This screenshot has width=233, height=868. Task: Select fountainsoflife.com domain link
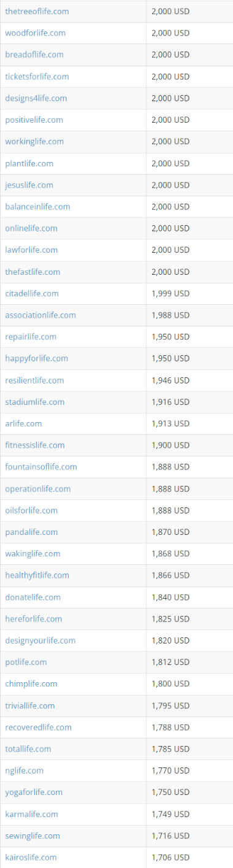click(x=41, y=467)
